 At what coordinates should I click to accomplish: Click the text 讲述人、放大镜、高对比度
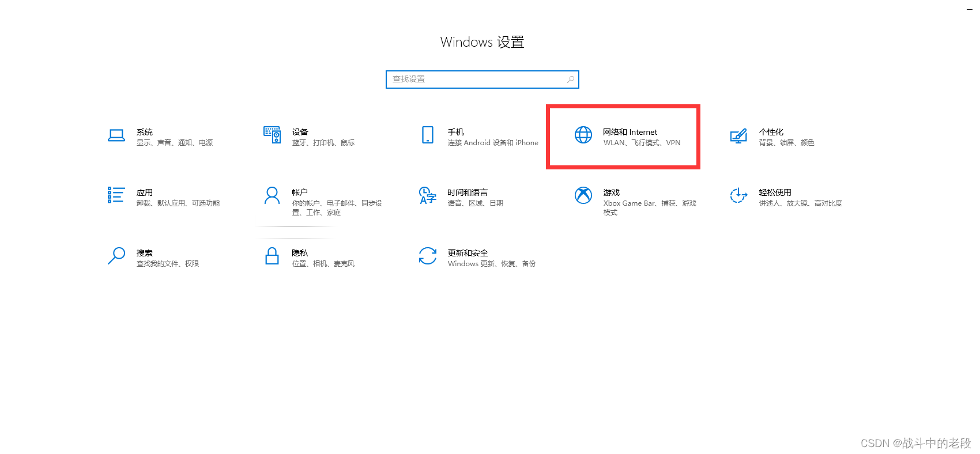click(x=801, y=203)
